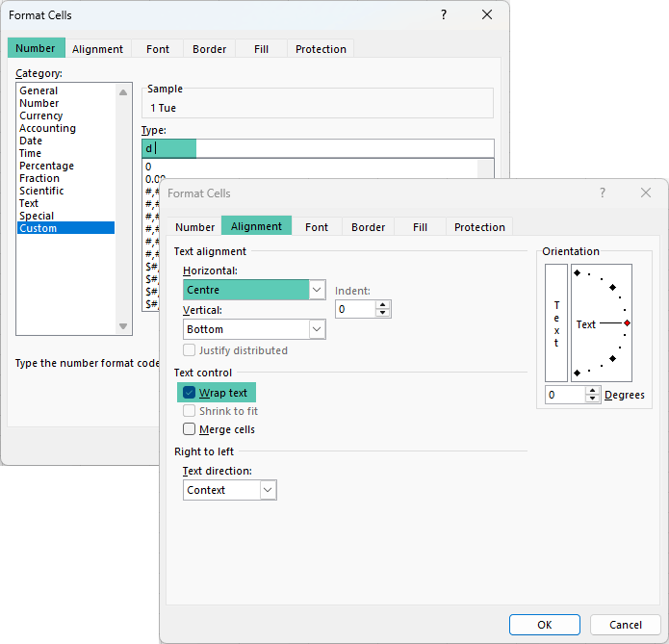Click the Cancel button
This screenshot has width=669, height=644.
pyautogui.click(x=626, y=625)
